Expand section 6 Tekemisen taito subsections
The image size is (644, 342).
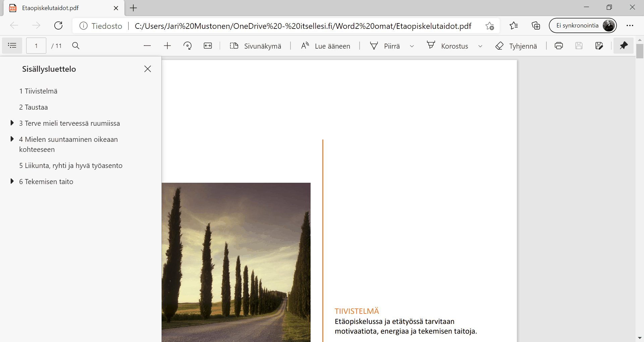point(12,181)
